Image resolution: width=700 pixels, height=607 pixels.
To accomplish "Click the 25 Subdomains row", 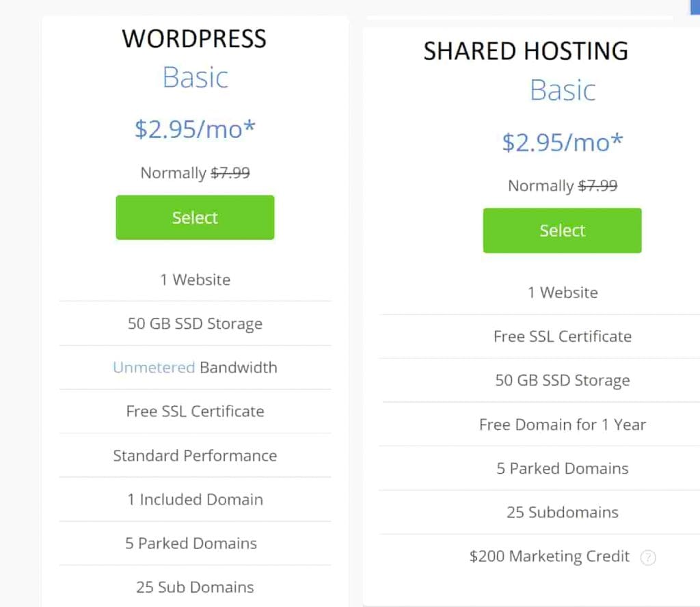I will point(562,512).
